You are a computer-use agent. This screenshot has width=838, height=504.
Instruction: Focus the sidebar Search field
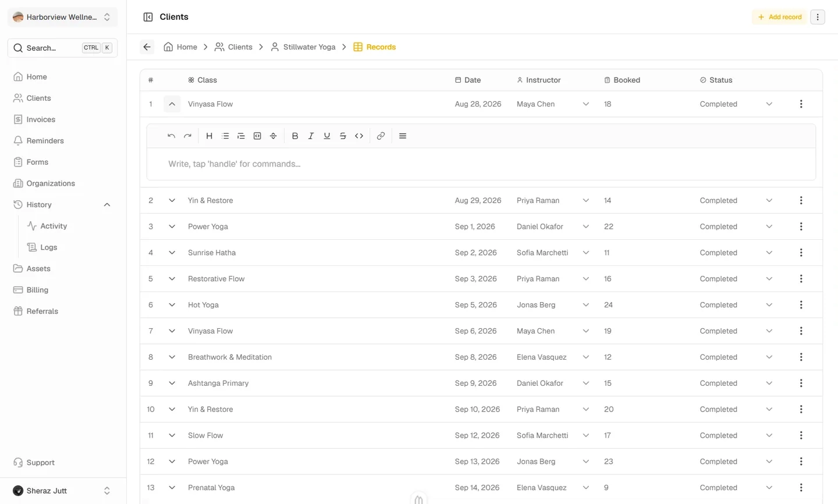(62, 48)
